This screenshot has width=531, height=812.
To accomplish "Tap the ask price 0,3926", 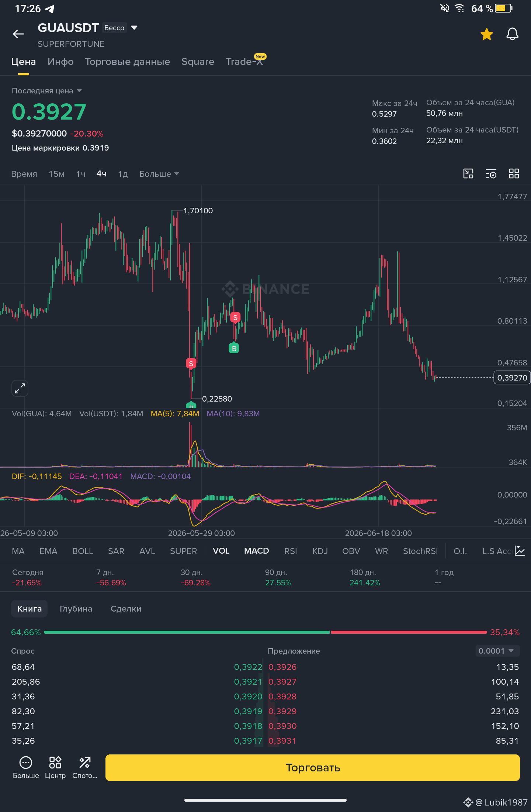I will 282,667.
